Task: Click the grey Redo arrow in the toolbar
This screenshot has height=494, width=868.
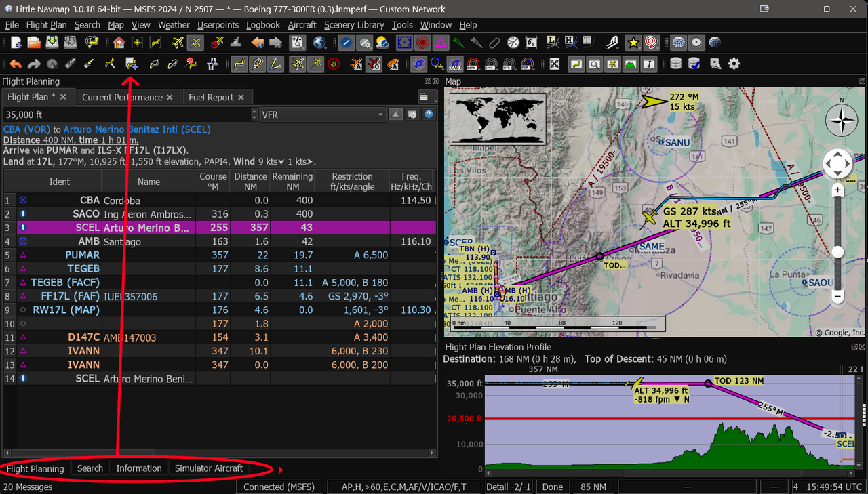Action: (34, 64)
